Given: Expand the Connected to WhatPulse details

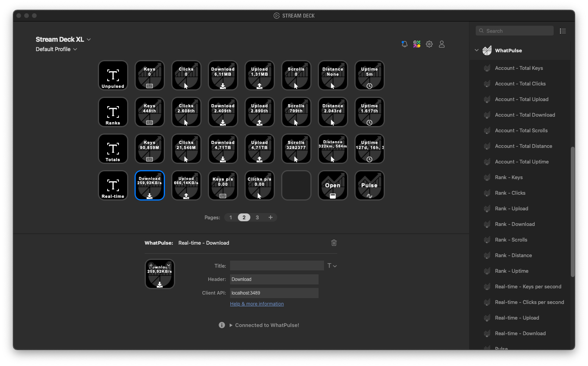Looking at the screenshot, I should point(230,325).
